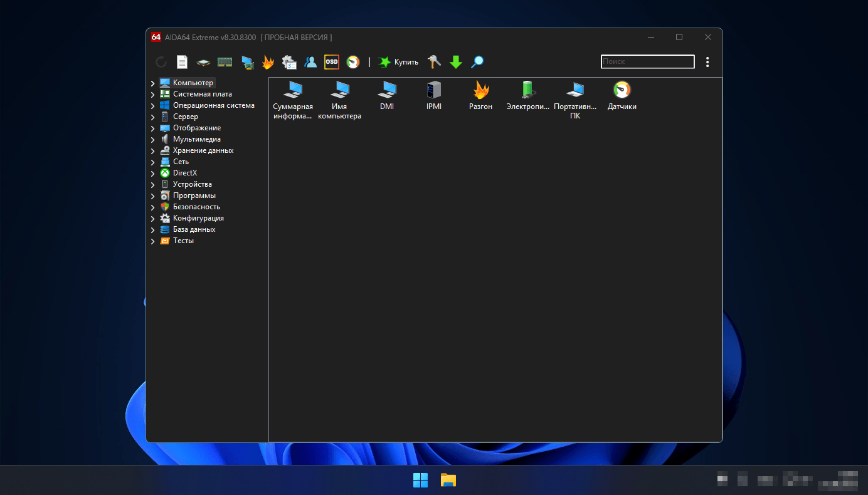This screenshot has width=868, height=495.
Task: Click the green download arrow icon
Action: [x=456, y=62]
